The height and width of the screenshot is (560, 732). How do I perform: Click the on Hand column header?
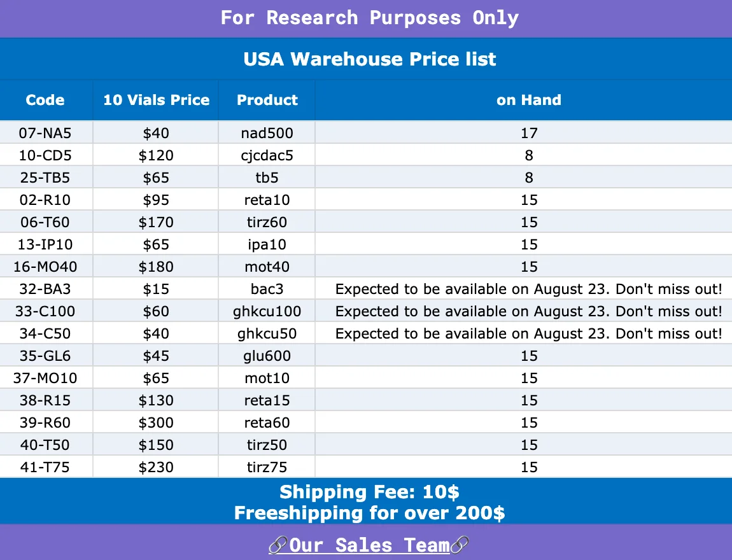click(x=529, y=100)
